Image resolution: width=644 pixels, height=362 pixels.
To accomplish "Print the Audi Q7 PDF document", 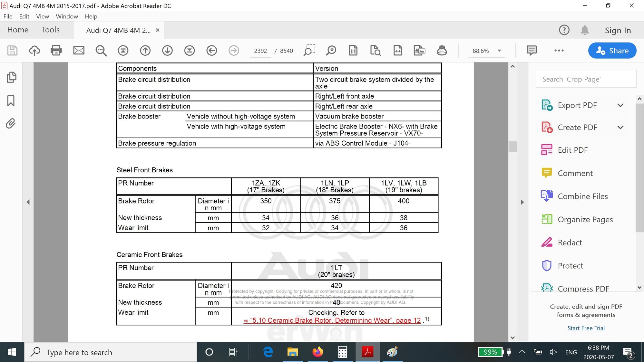I will pos(56,51).
